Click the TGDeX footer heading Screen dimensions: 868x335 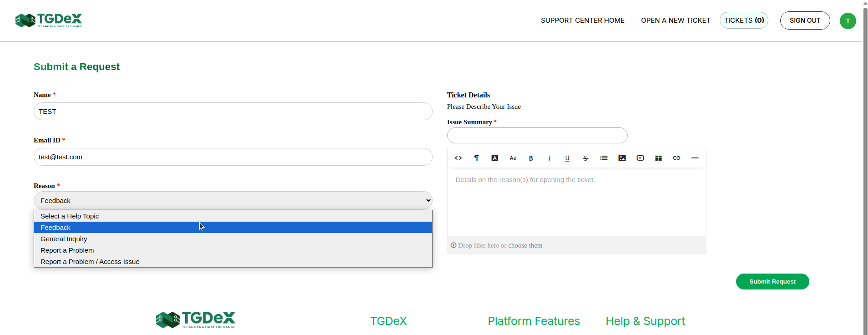tap(389, 321)
